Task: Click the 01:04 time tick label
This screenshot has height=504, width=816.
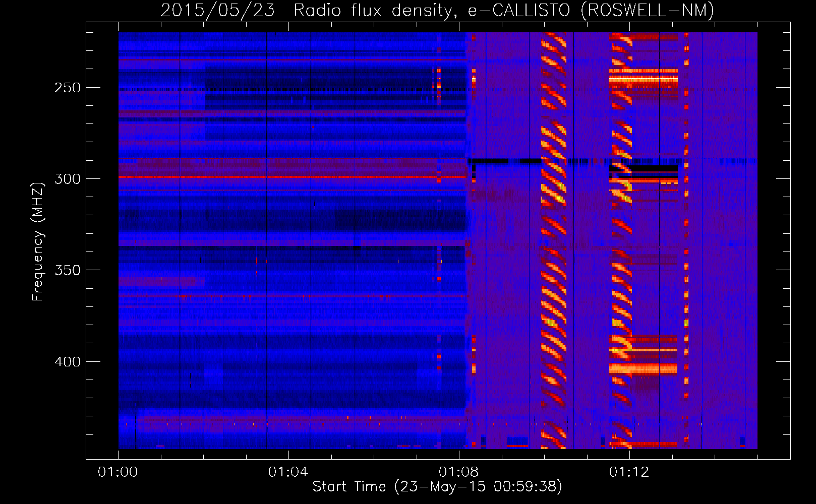Action: pos(288,472)
